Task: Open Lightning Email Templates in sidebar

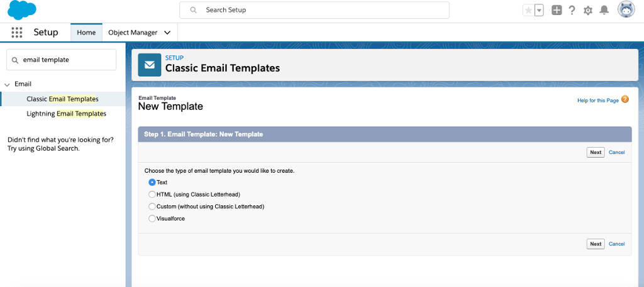Action: pyautogui.click(x=67, y=114)
